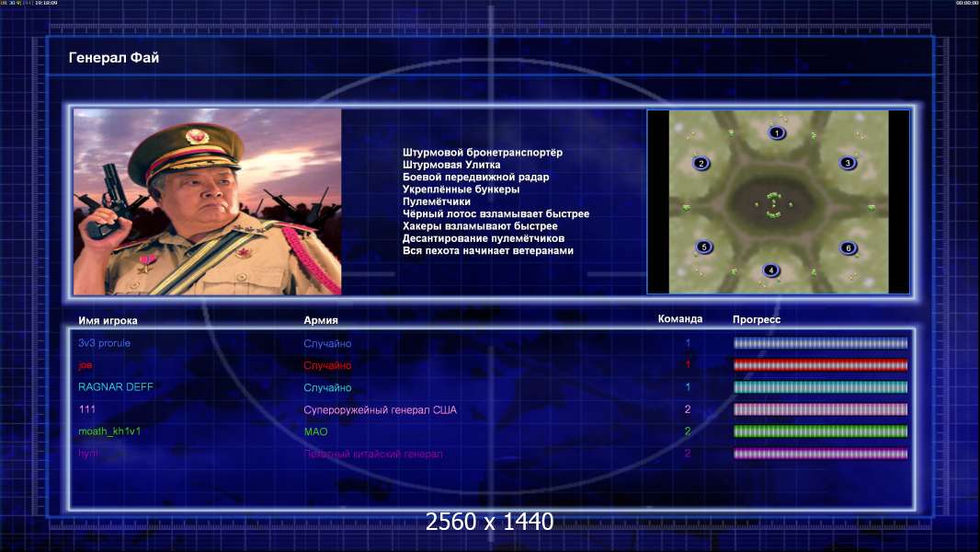Click army 'Случайно' in 3v3 prorule row
This screenshot has width=980, height=552.
pos(327,344)
